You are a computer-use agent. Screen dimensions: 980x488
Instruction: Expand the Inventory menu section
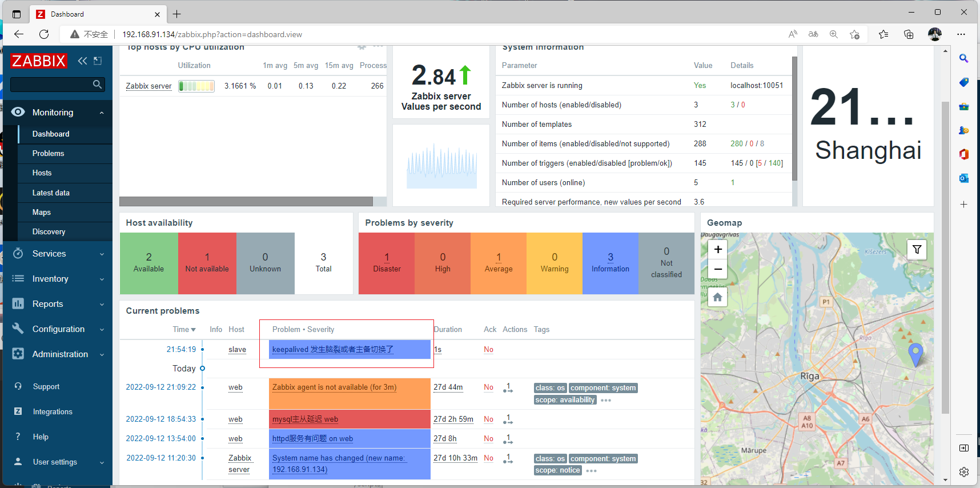(x=102, y=279)
